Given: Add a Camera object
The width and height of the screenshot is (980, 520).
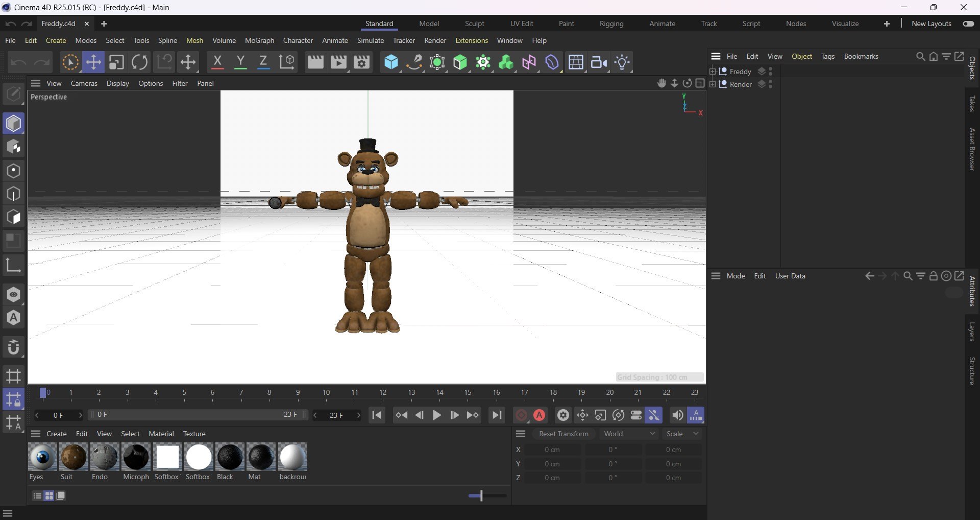Looking at the screenshot, I should click(x=599, y=62).
